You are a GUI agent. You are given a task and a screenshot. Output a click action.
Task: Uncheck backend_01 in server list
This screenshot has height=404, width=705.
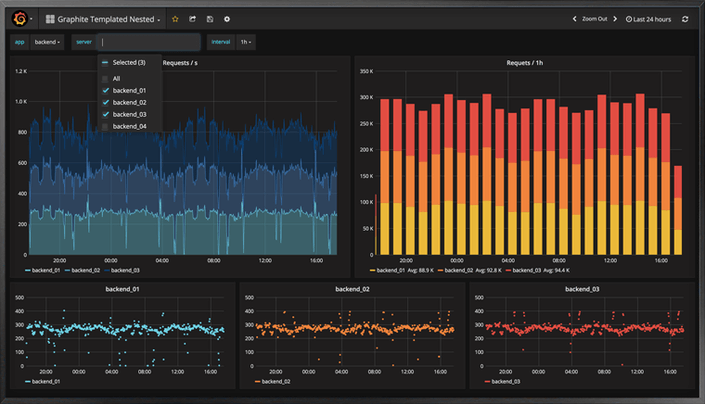click(x=124, y=90)
